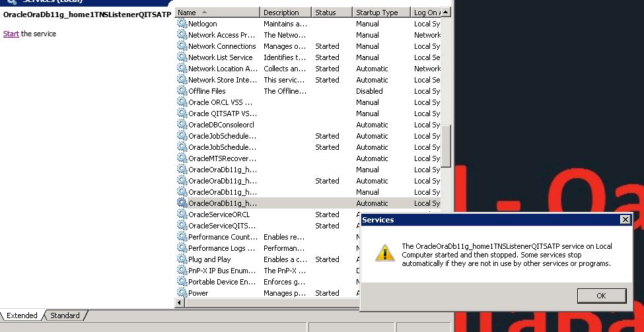Select the OracleServiceORCL service name
The height and width of the screenshot is (332, 644).
(219, 215)
